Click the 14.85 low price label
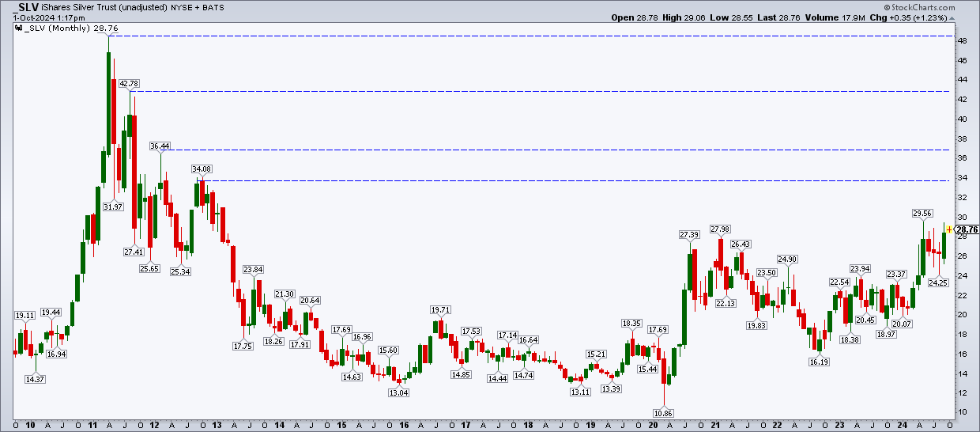This screenshot has height=432, width=980. 462,374
